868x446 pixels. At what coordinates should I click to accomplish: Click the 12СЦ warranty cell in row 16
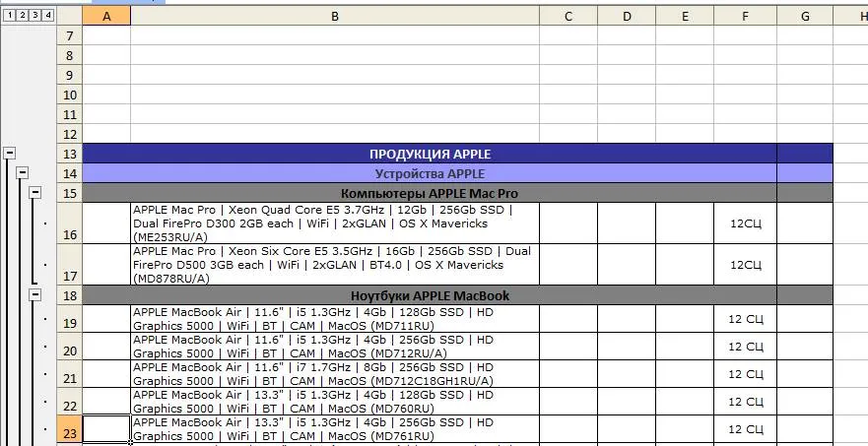745,223
